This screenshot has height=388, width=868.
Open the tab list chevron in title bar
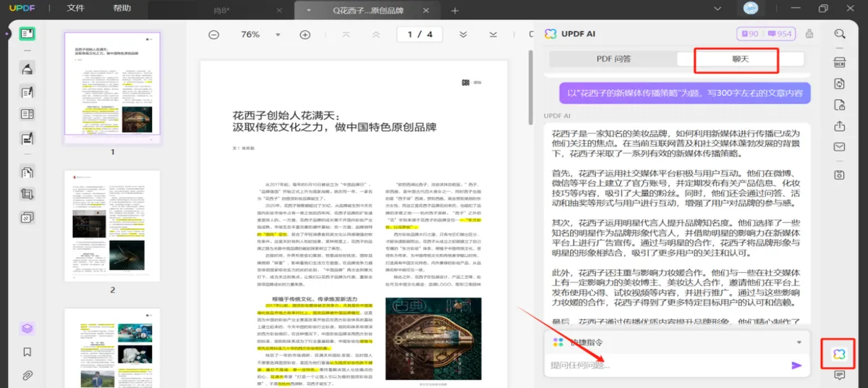(718, 9)
